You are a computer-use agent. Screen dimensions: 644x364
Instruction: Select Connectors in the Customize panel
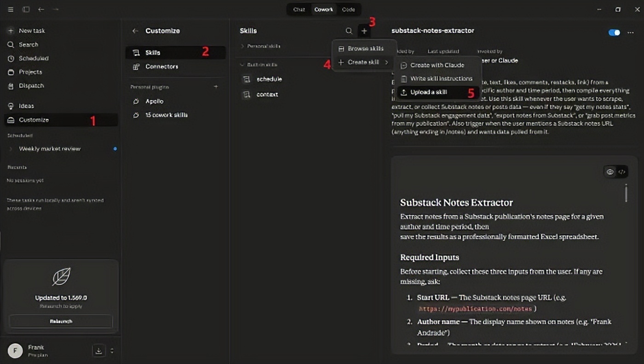(175, 67)
